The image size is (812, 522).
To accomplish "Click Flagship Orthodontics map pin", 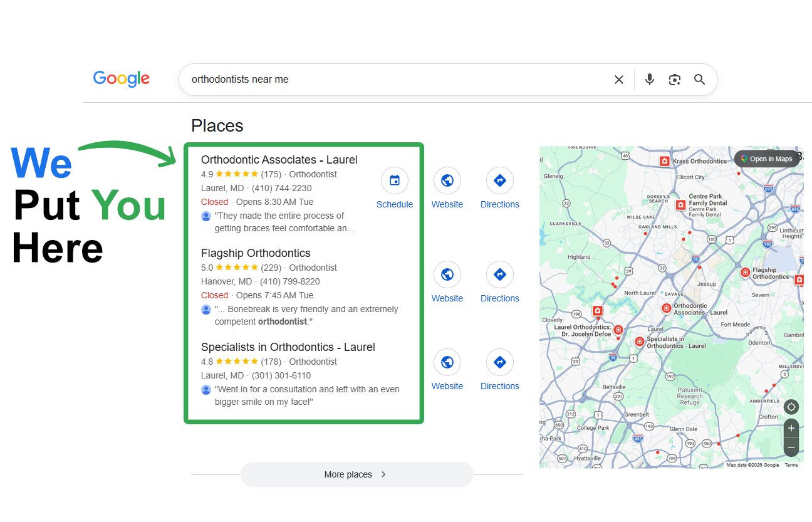I will [745, 273].
